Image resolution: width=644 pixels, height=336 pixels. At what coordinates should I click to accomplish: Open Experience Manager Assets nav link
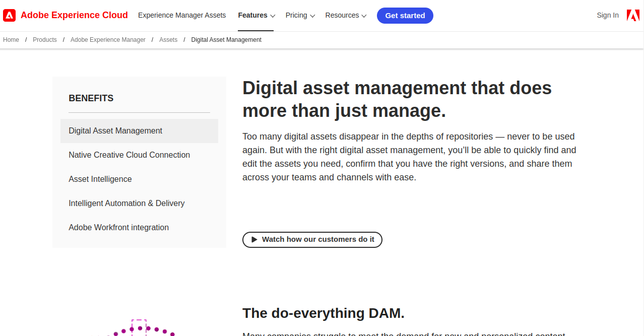pyautogui.click(x=182, y=15)
